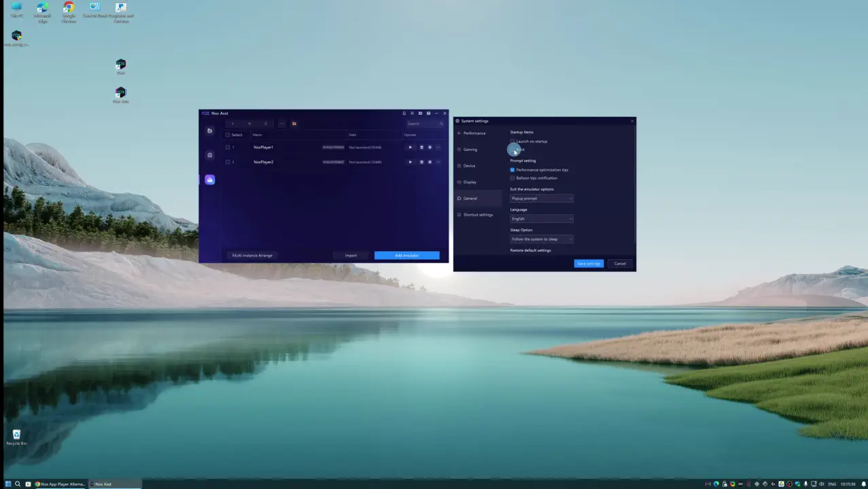Open Google Chrome from the desktop
This screenshot has width=868, height=489.
pyautogui.click(x=69, y=12)
